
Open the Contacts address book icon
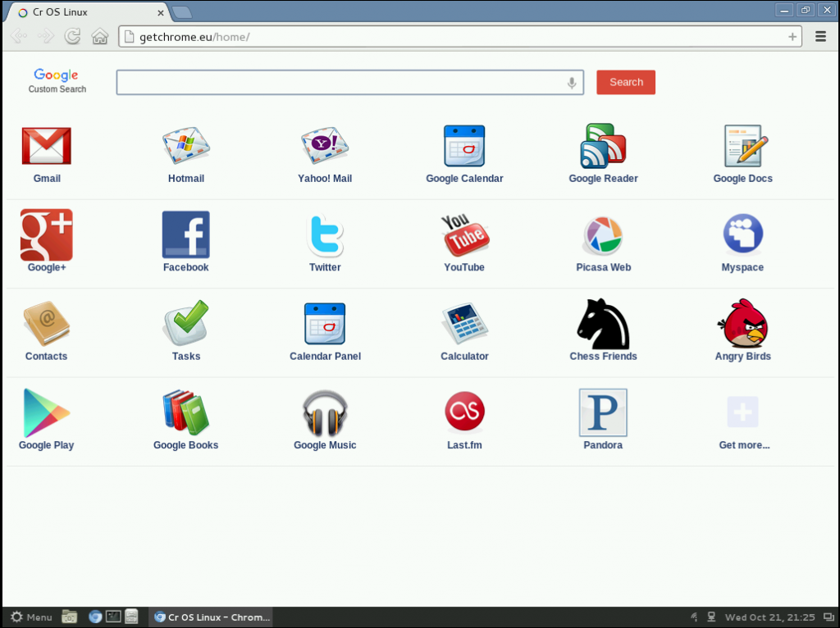47,323
